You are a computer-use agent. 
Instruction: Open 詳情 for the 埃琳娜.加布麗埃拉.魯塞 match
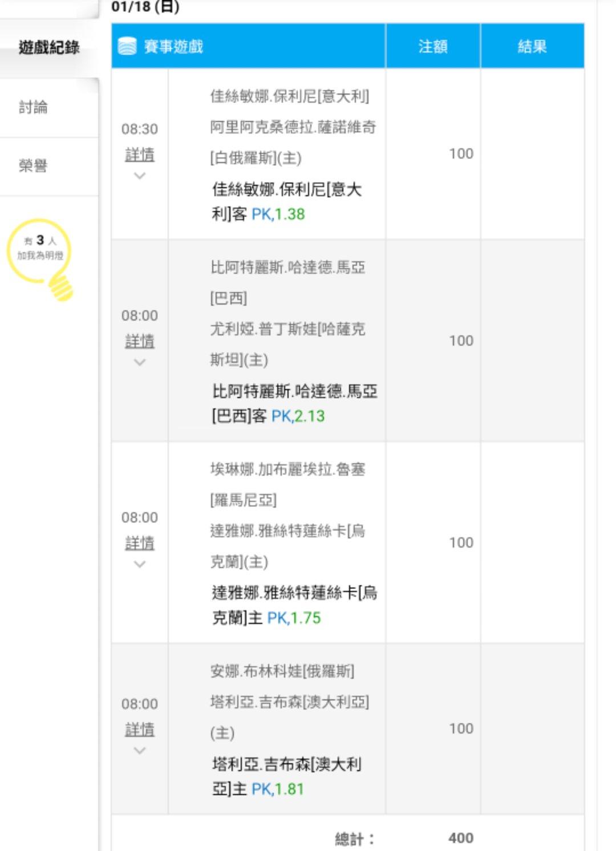pos(140,543)
